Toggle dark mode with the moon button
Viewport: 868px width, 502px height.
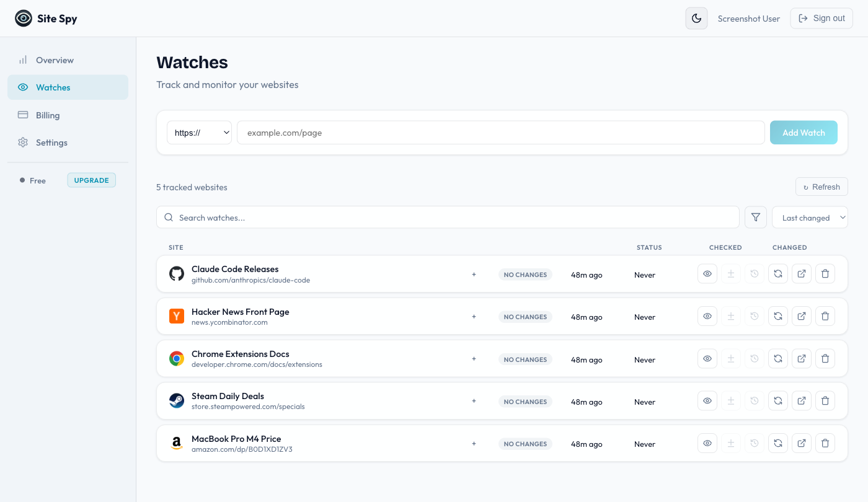point(696,18)
